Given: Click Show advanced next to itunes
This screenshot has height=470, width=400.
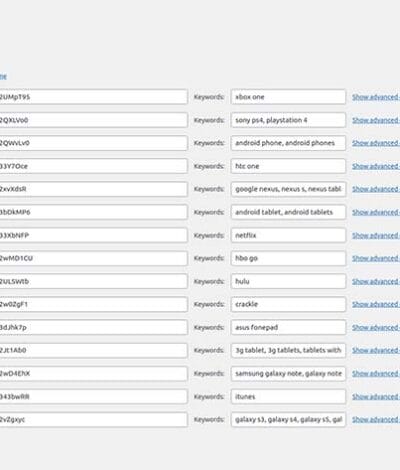Looking at the screenshot, I should 376,397.
